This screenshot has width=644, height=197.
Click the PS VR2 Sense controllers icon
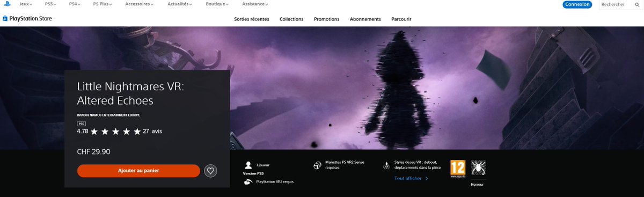pos(317,165)
